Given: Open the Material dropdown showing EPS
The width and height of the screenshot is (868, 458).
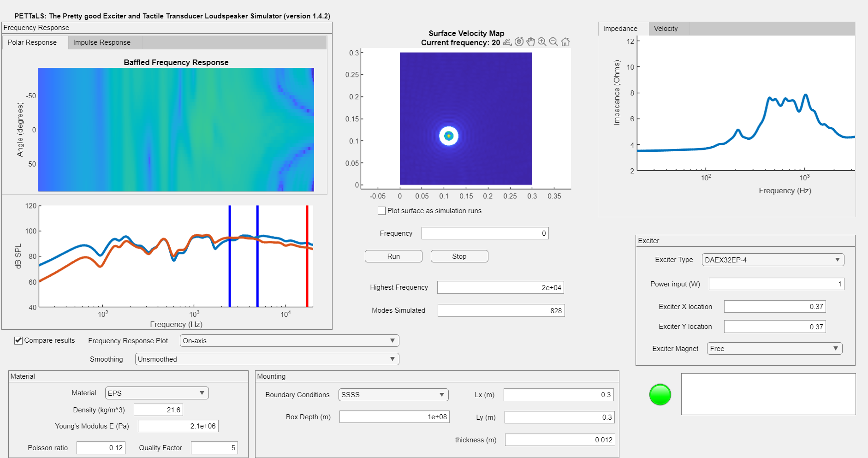Looking at the screenshot, I should click(157, 393).
